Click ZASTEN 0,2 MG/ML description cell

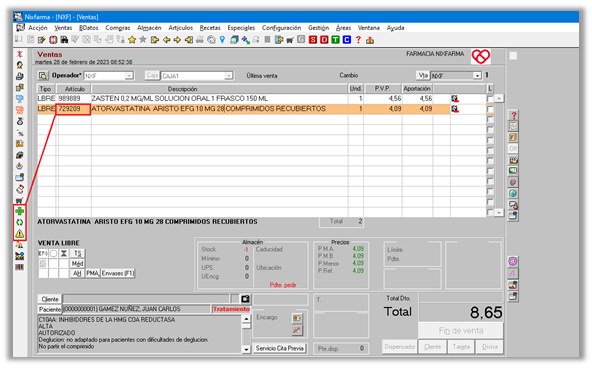220,99
